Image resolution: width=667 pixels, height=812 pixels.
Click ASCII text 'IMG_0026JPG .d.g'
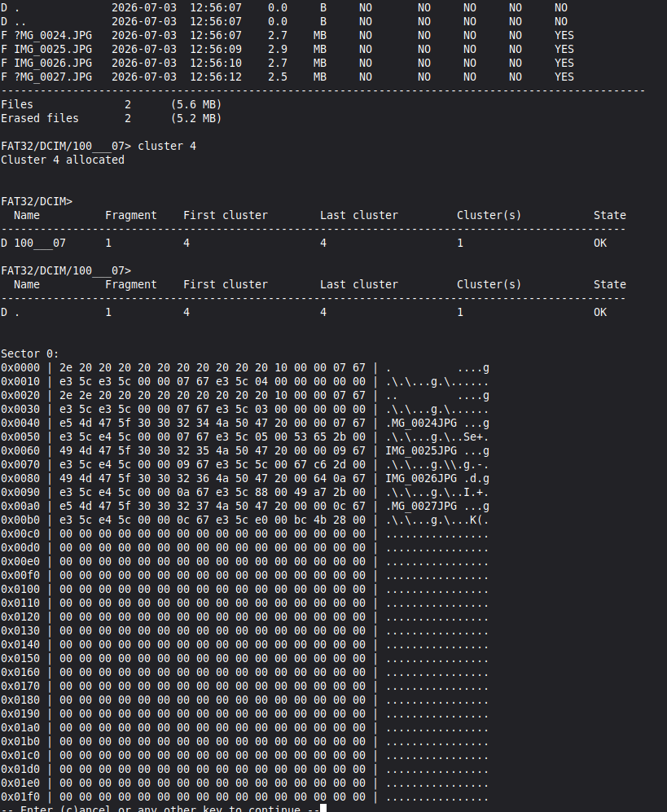(437, 479)
